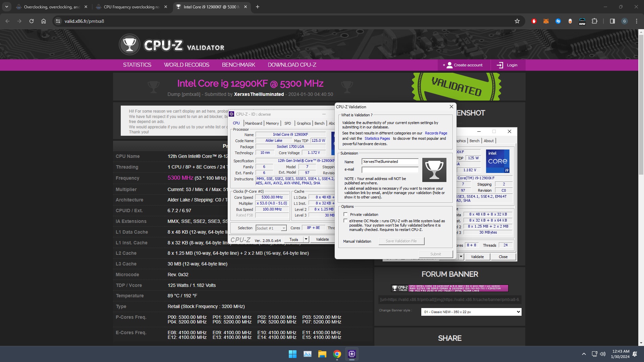Open the tab search chevron in Chrome
644x362 pixels.
click(x=6, y=7)
